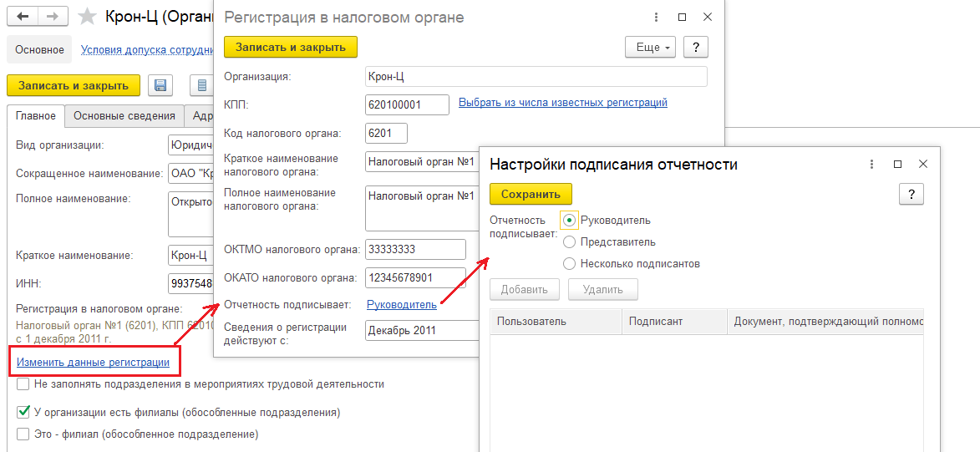Click the forward navigation arrow
The image size is (980, 452).
[x=53, y=16]
